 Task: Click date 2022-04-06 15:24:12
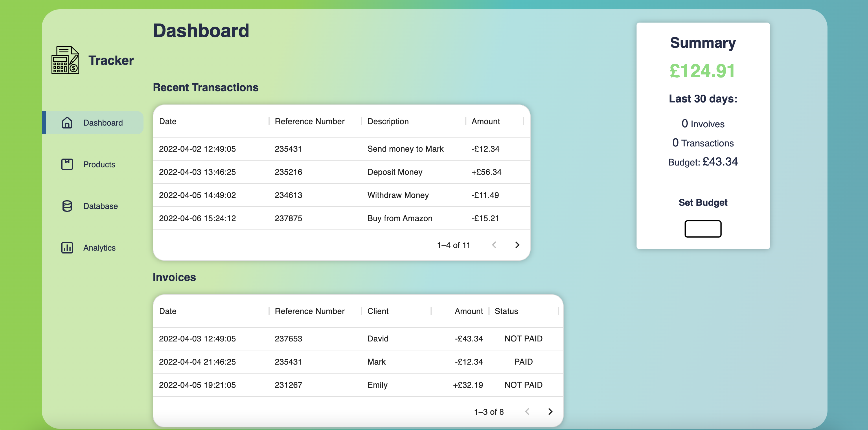coord(197,218)
